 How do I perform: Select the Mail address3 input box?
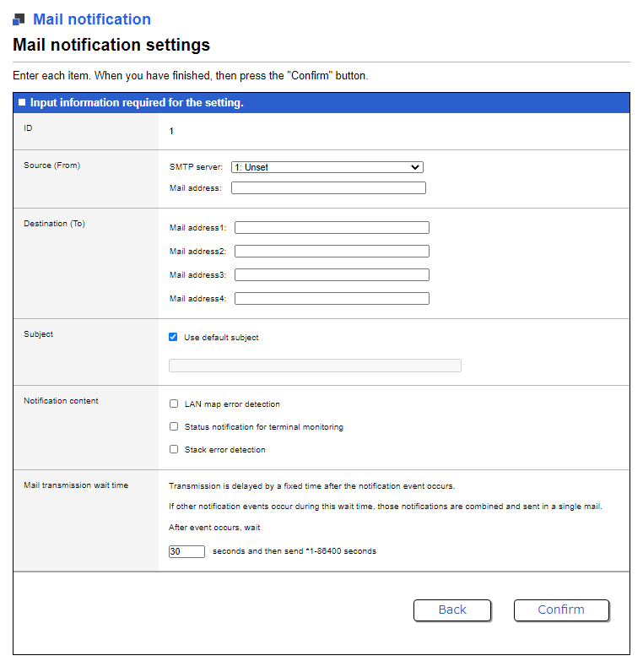(332, 275)
